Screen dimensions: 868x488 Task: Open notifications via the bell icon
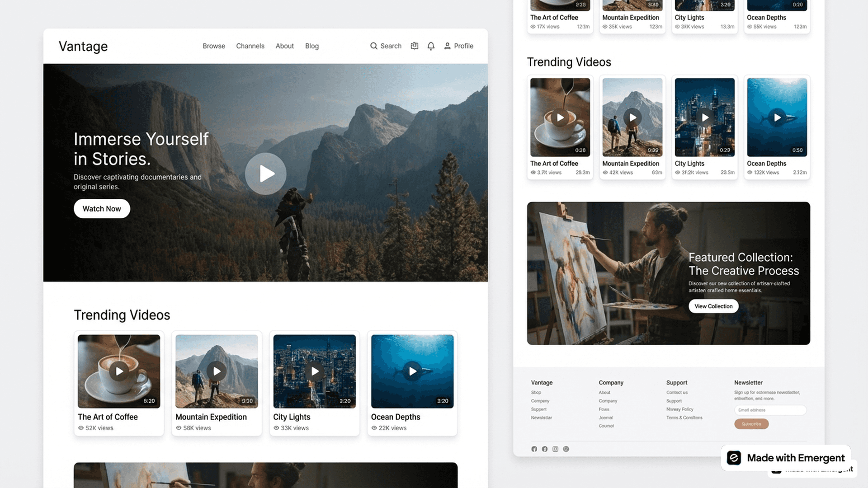(x=431, y=46)
